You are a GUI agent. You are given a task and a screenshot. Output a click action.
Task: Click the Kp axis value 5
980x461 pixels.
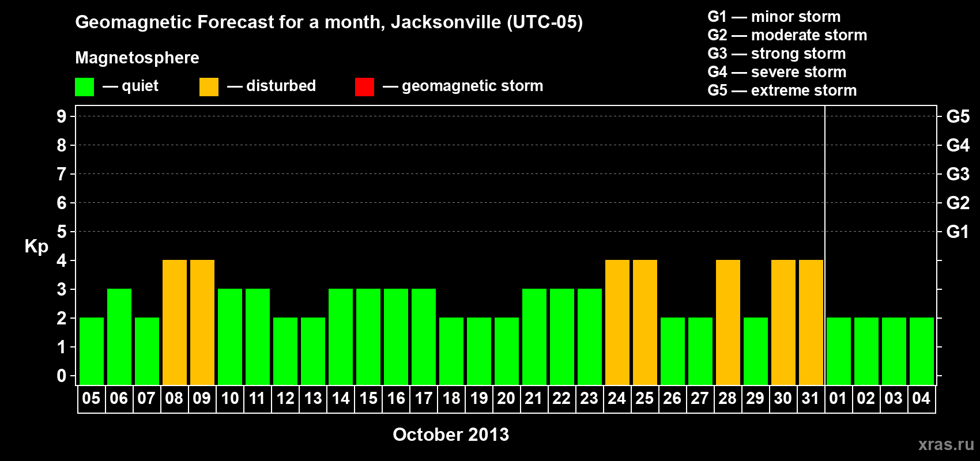coord(62,232)
